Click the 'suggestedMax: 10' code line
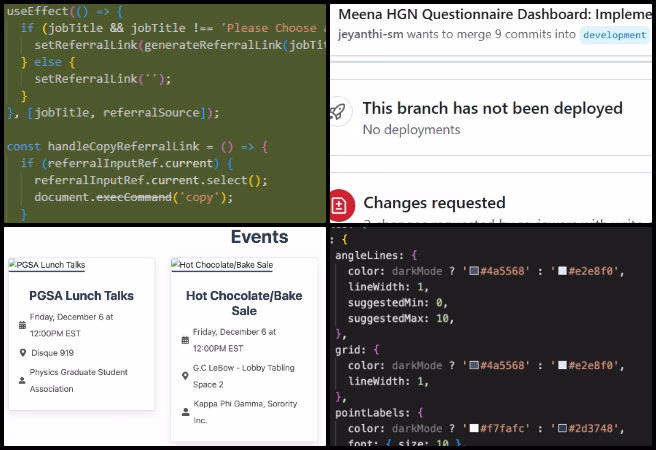 click(401, 319)
